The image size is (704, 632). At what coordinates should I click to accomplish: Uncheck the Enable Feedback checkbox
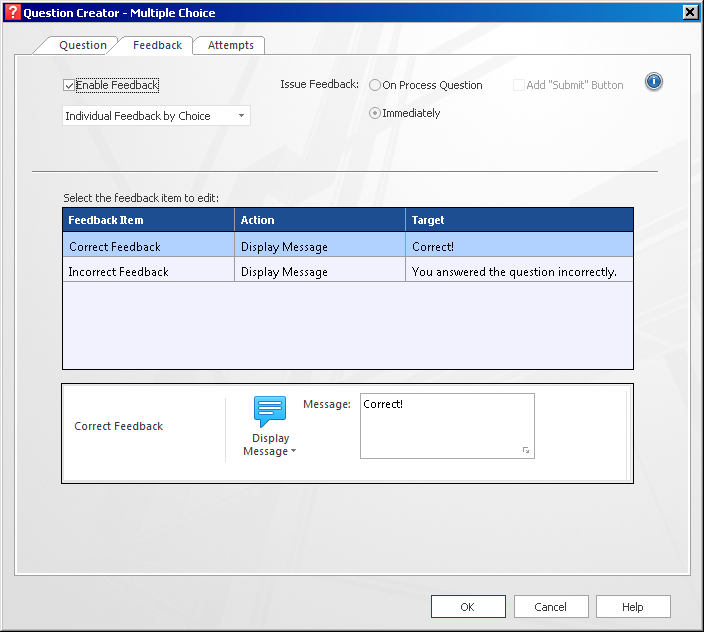[x=69, y=85]
